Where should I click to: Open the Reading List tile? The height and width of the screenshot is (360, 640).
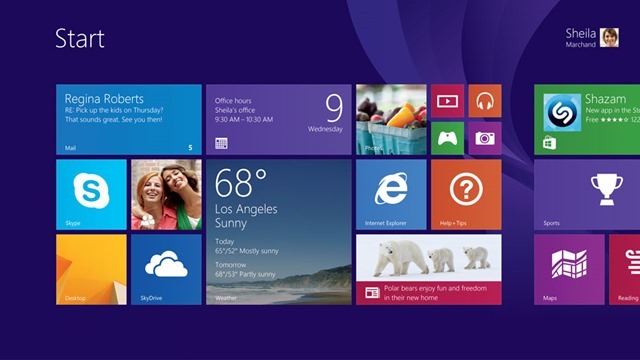(624, 269)
